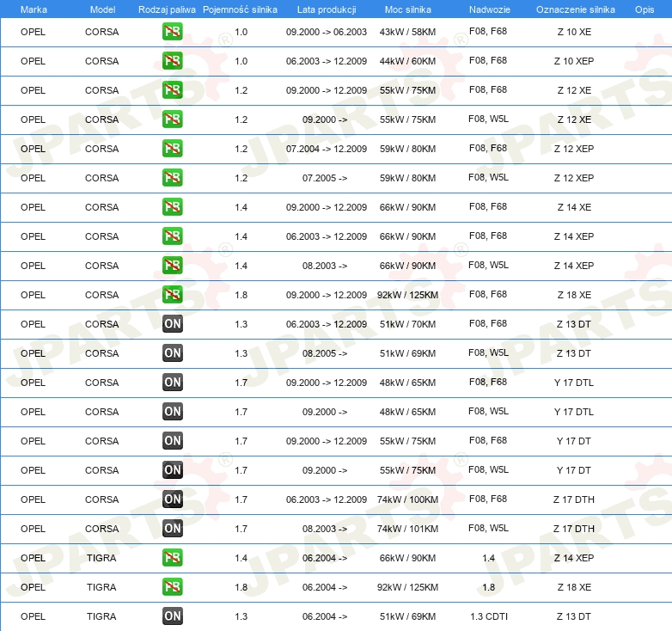Click the petrol fuel icon in the Z 10 XE row

(172, 32)
